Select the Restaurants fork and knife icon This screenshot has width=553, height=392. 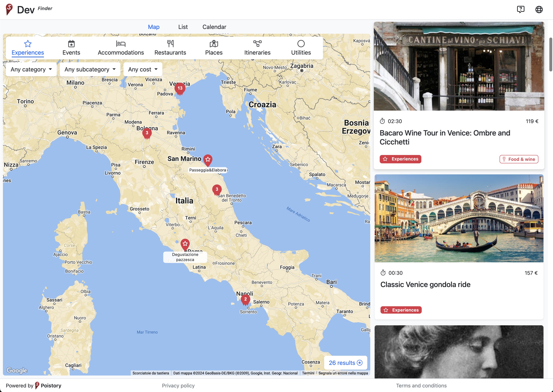click(x=170, y=44)
